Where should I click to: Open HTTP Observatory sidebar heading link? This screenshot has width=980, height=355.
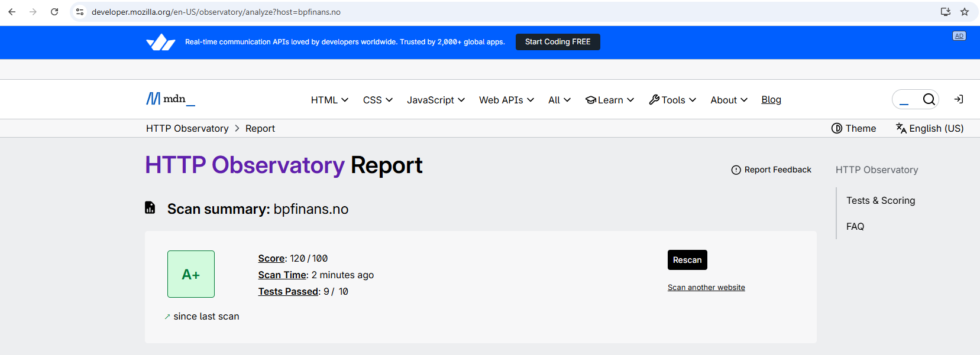877,170
